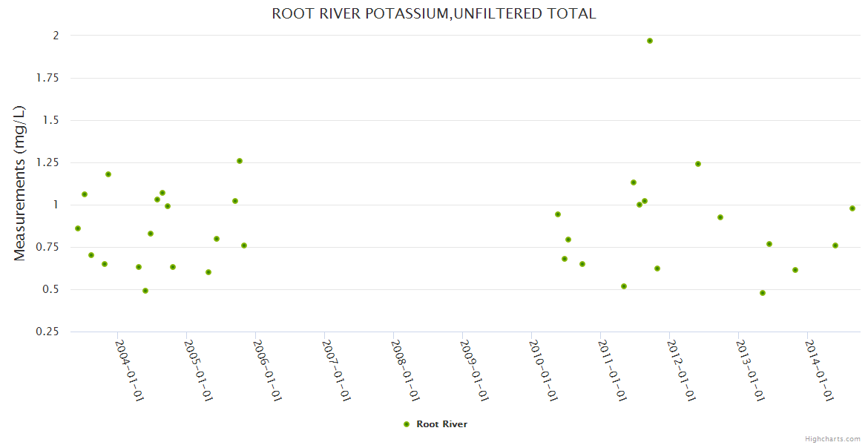Open the Highcharts.com credits link
This screenshot has width=868, height=445.
coord(832,438)
